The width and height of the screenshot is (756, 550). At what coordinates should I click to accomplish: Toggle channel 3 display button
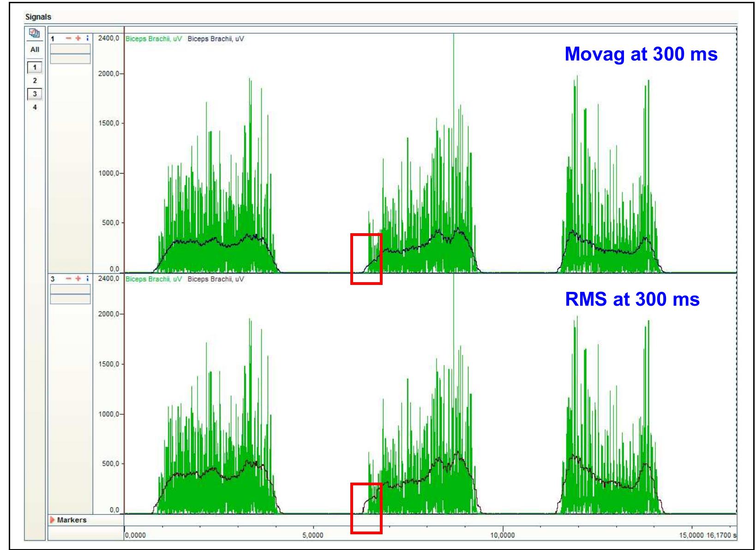(x=35, y=94)
